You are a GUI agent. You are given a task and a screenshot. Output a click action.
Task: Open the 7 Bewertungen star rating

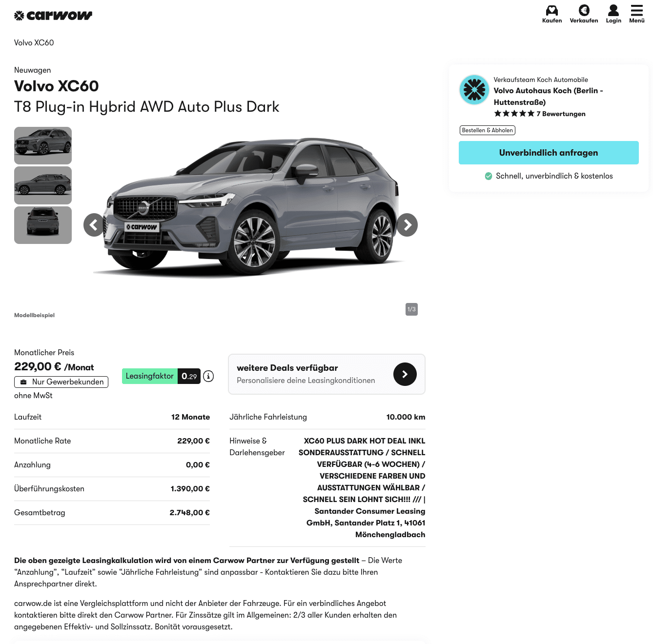click(540, 114)
